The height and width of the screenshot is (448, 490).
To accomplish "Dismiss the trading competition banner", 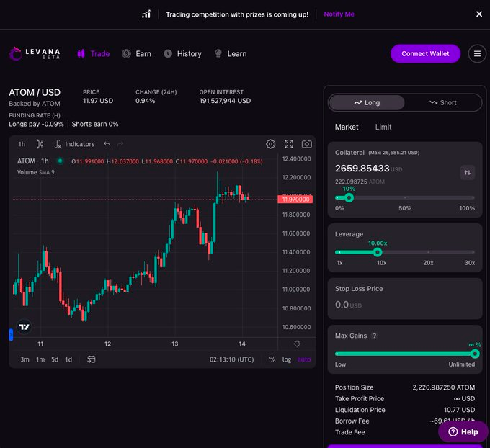I will click(478, 14).
